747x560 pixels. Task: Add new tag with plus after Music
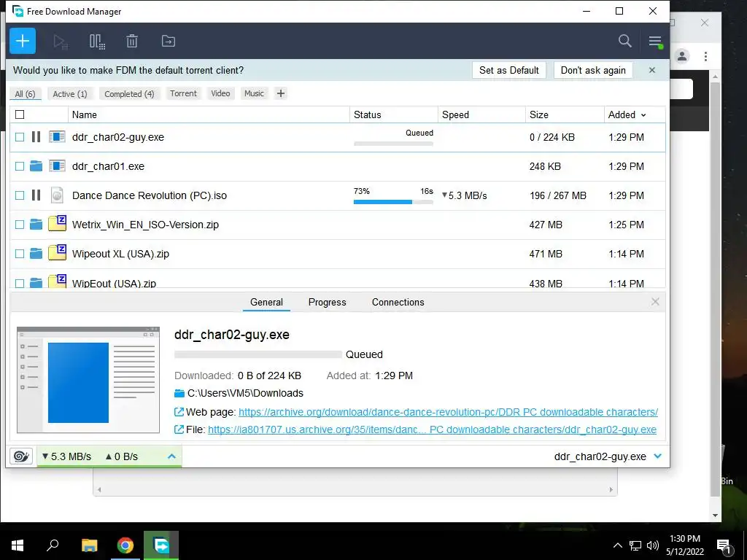coord(281,93)
